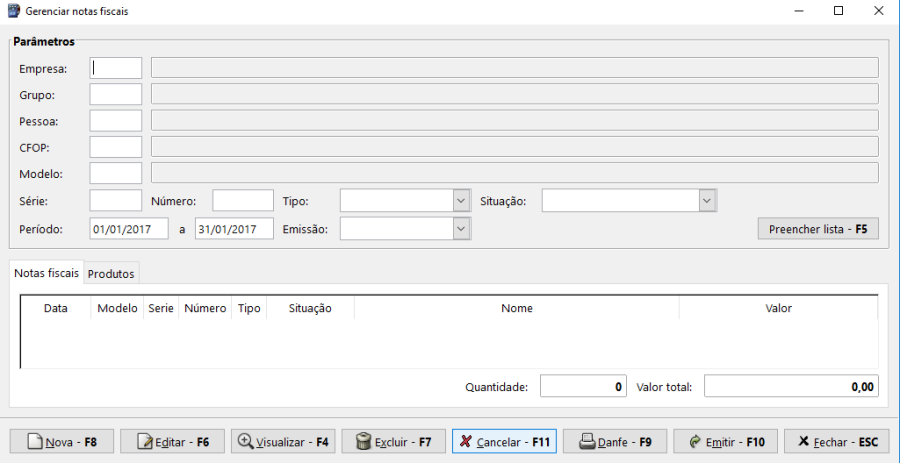Sort by the Serie column header
This screenshot has width=900, height=463.
click(x=161, y=308)
